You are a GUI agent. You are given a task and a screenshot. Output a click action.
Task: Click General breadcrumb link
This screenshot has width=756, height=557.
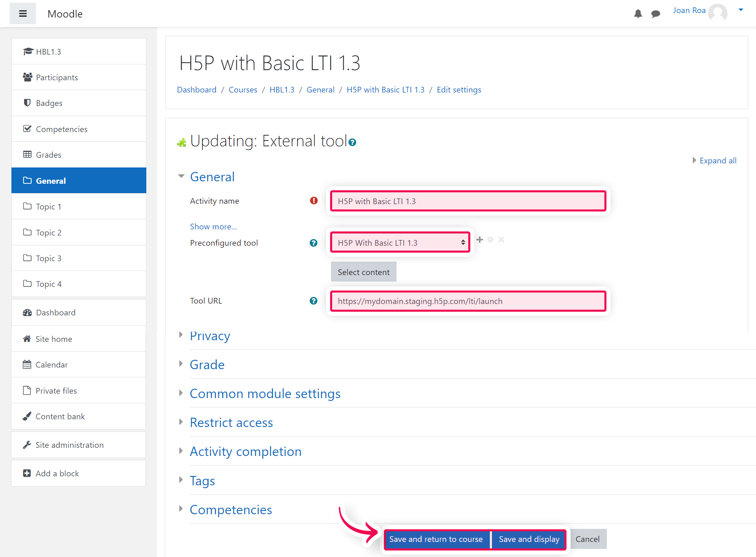[320, 90]
